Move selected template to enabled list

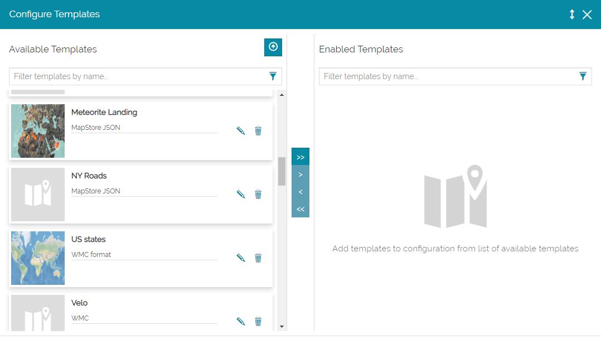click(x=300, y=174)
